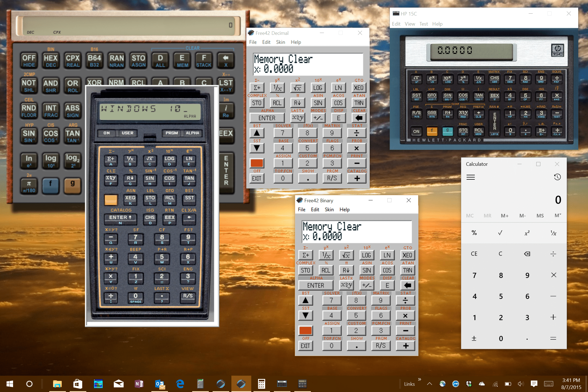Viewport: 588px width, 392px height.
Task: Toggle USER mode on HP-41 calculator
Action: [x=127, y=133]
